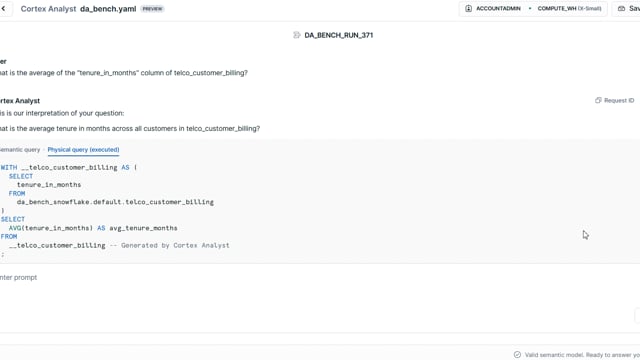The image size is (640, 360).
Task: Click the interpreted question about average tenure
Action: point(130,129)
